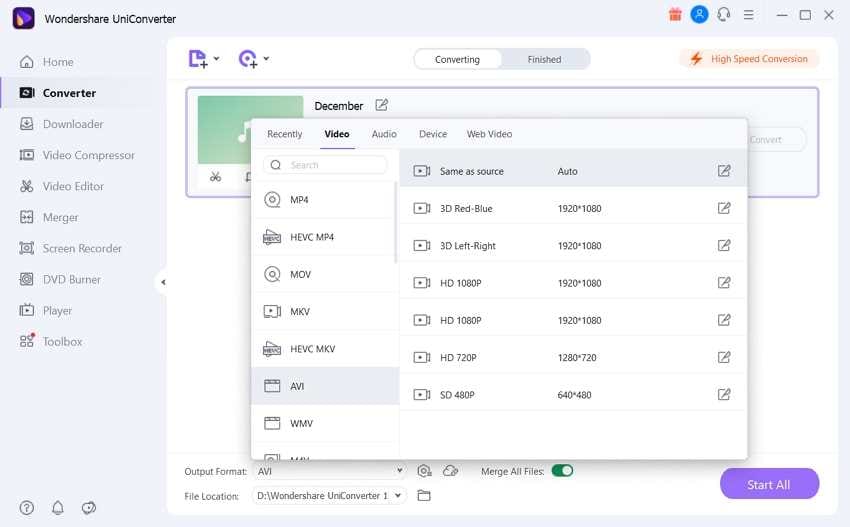Show the Finished list tab

(x=544, y=59)
